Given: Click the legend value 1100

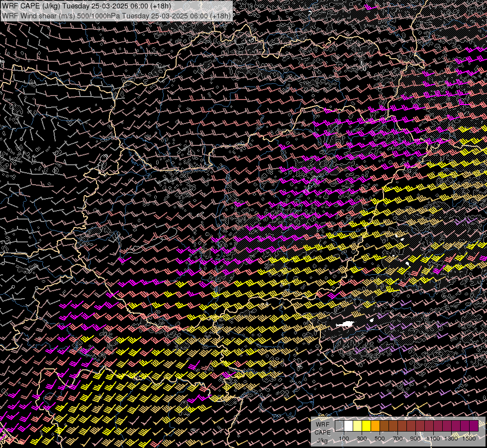Looking at the screenshot, I should [x=433, y=439].
